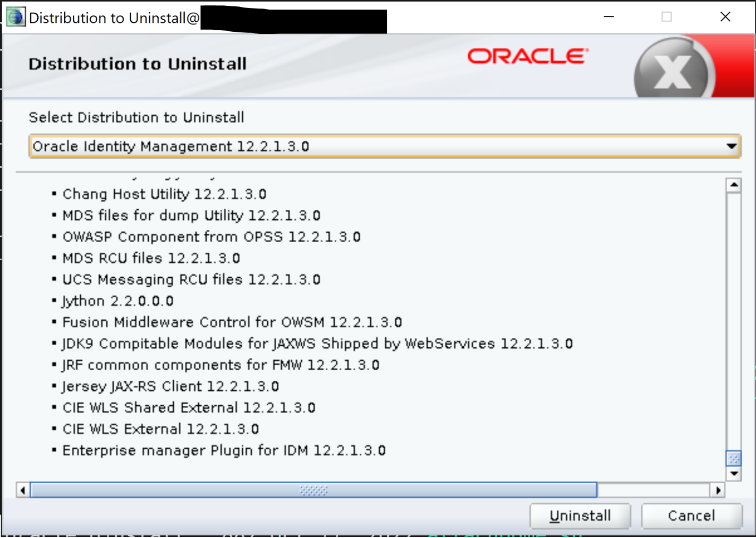Select the MDS RCU files 12.2.1.3.0 entry
The width and height of the screenshot is (756, 538).
click(151, 259)
